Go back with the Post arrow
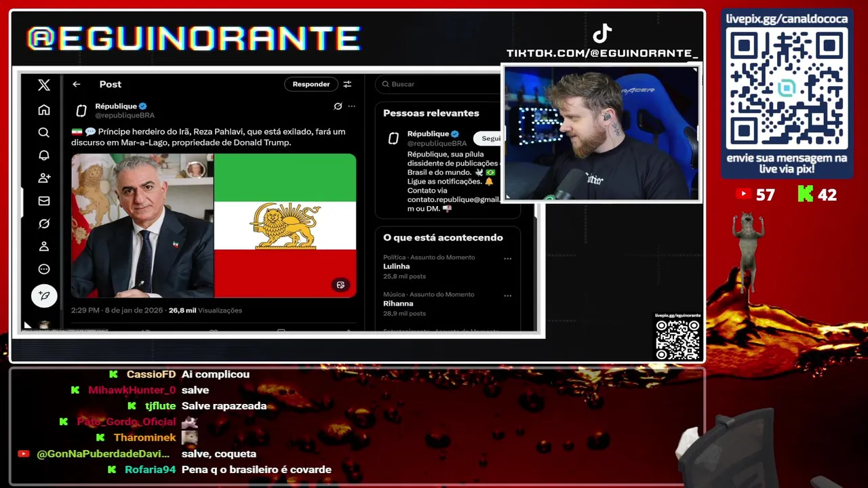The image size is (868, 488). (77, 84)
